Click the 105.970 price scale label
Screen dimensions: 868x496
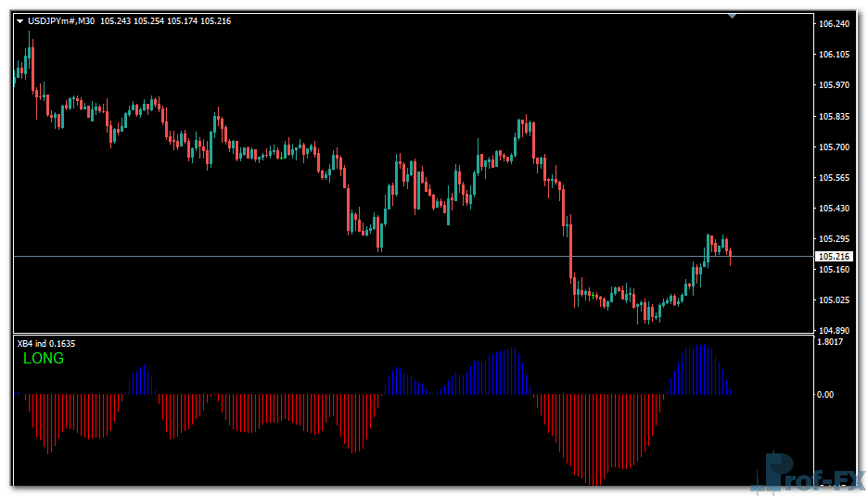[834, 85]
